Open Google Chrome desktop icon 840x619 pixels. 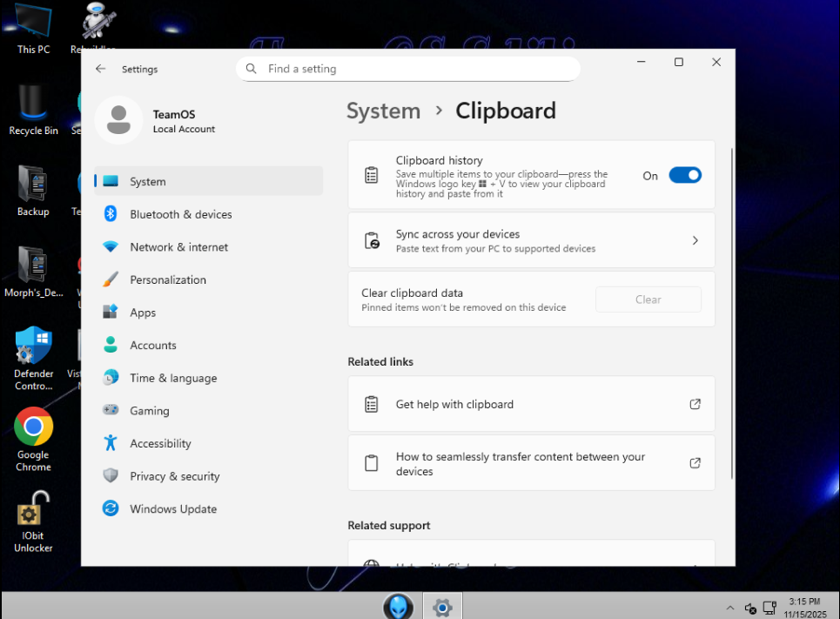point(34,427)
